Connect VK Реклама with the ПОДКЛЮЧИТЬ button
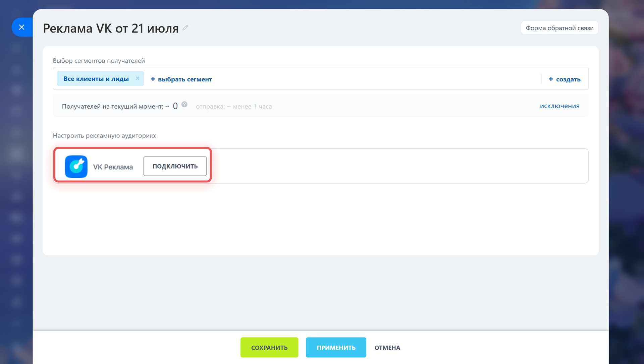The image size is (644, 364). pyautogui.click(x=175, y=166)
